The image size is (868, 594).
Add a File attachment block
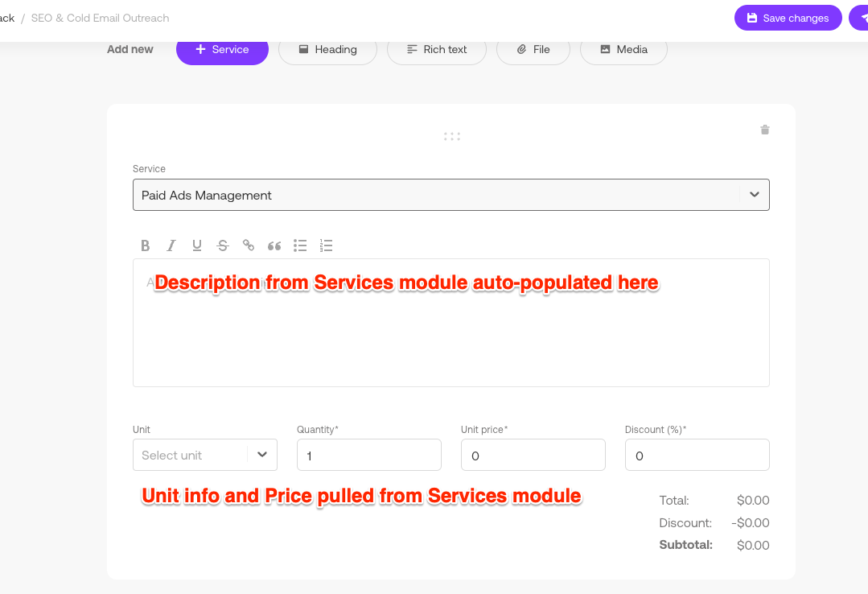[x=533, y=49]
